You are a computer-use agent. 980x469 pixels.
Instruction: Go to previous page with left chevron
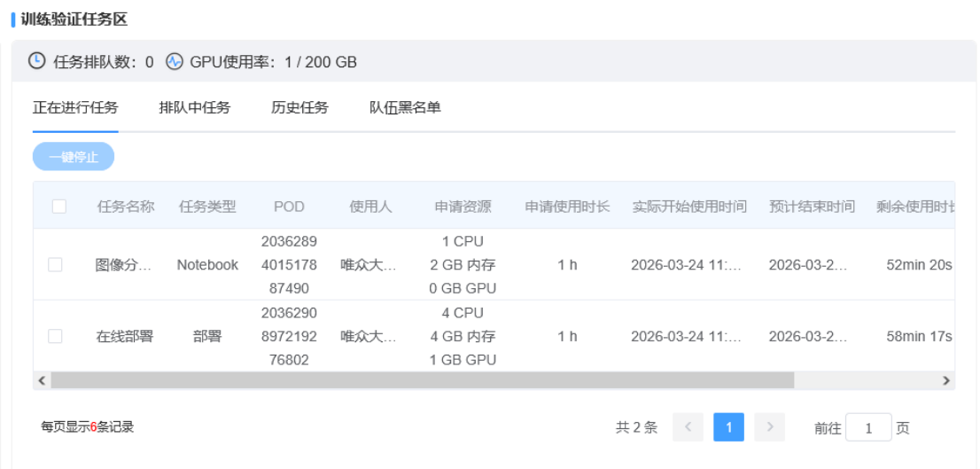(x=688, y=427)
